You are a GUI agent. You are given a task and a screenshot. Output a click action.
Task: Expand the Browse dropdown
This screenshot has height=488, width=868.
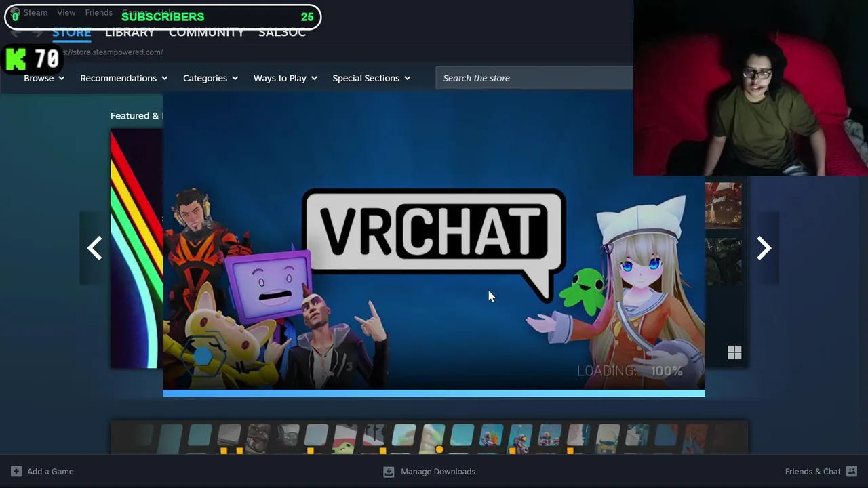[x=44, y=78]
